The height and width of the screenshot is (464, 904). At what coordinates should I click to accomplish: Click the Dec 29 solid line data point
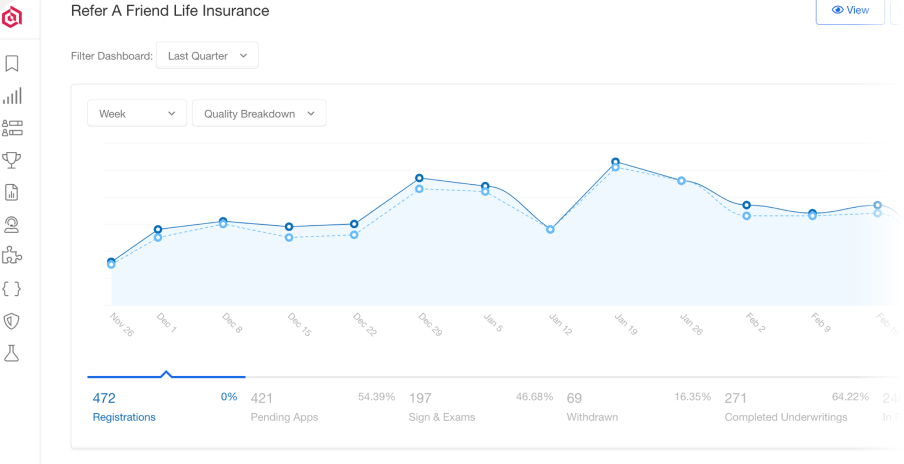point(419,178)
